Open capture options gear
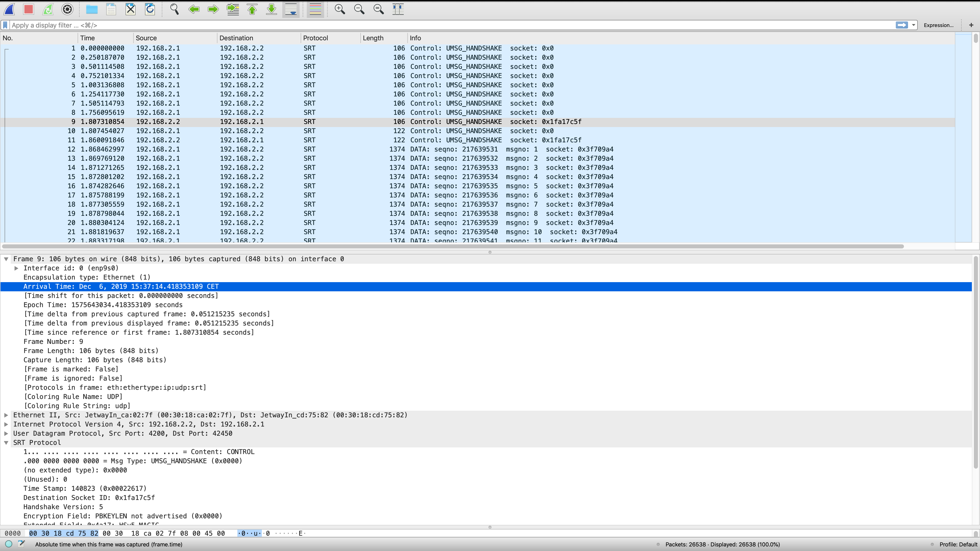This screenshot has width=980, height=551. (x=67, y=9)
